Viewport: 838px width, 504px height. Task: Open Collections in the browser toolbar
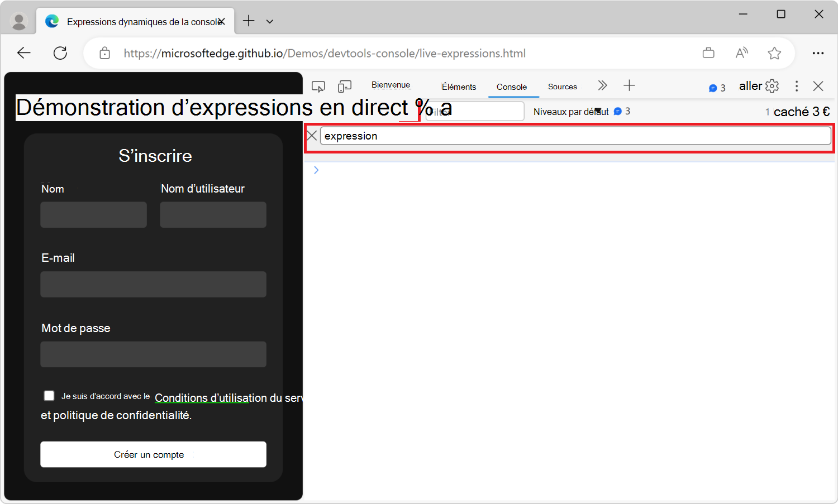pyautogui.click(x=708, y=52)
